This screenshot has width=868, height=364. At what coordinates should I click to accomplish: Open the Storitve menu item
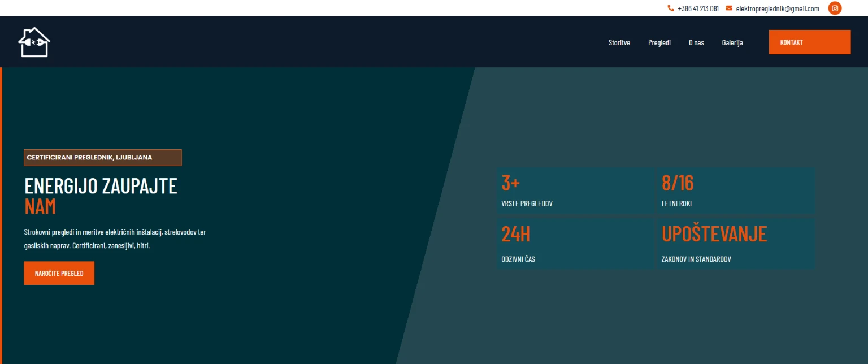(x=619, y=42)
